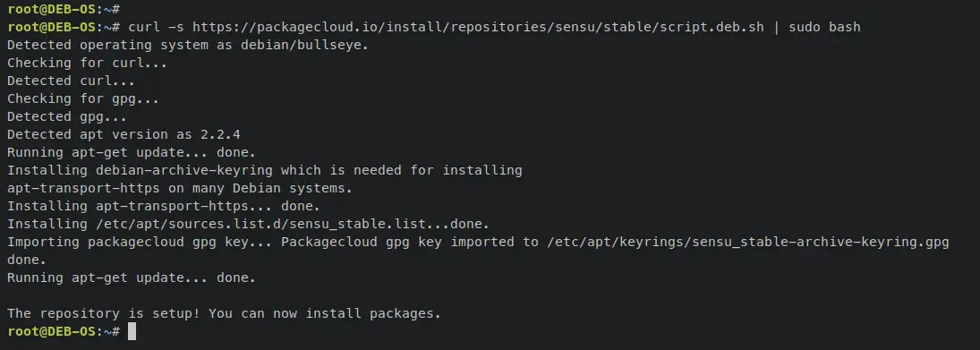Click the "Importing packagecloud gpg key..." text
Screen dimensions: 980x350
pyautogui.click(x=140, y=242)
